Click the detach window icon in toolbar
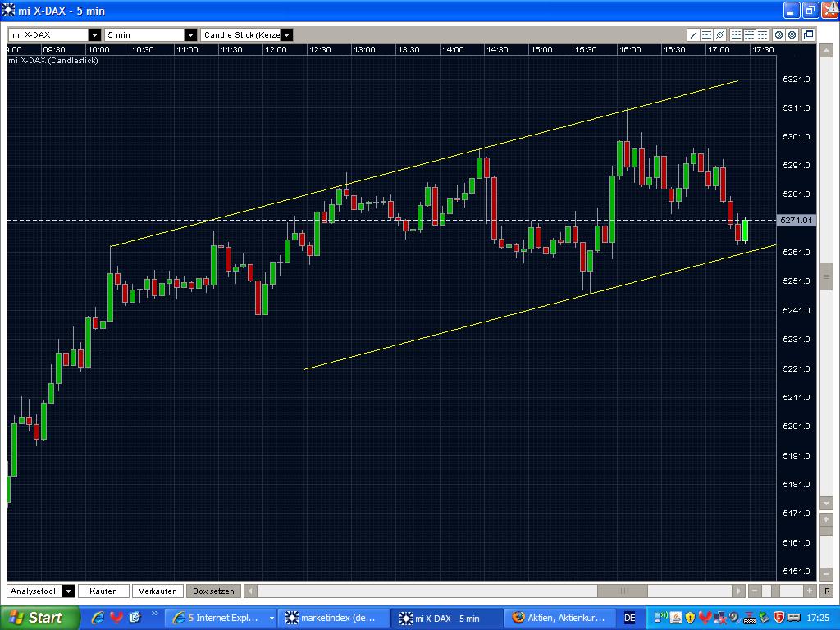Image resolution: width=840 pixels, height=630 pixels. [808, 35]
